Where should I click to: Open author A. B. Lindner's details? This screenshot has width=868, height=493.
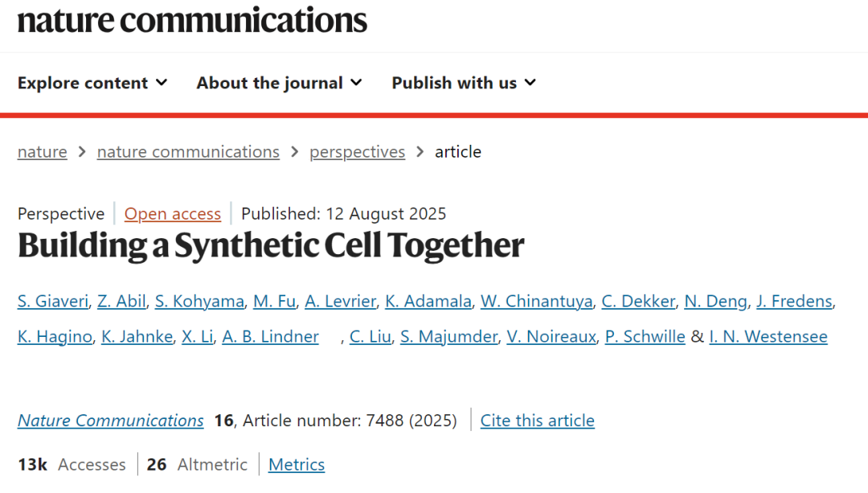tap(271, 337)
